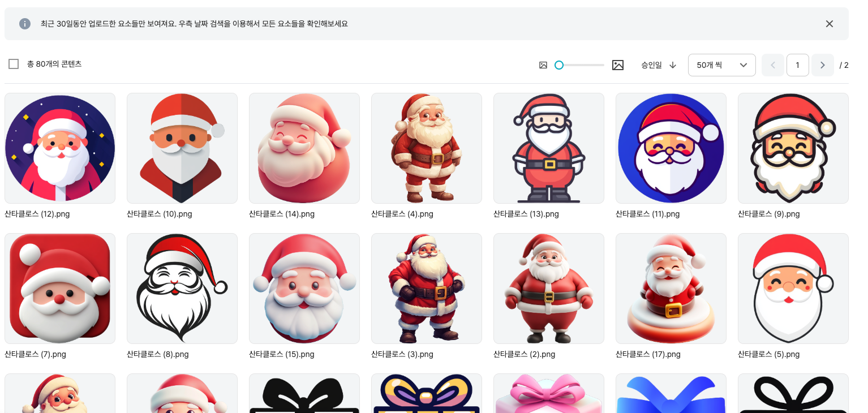Select thumbnail 산타클로스 (2).png
Image resolution: width=868 pixels, height=413 pixels.
[x=549, y=289]
